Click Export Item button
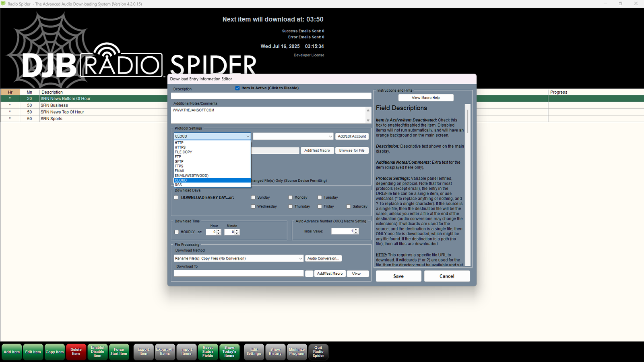 144,352
